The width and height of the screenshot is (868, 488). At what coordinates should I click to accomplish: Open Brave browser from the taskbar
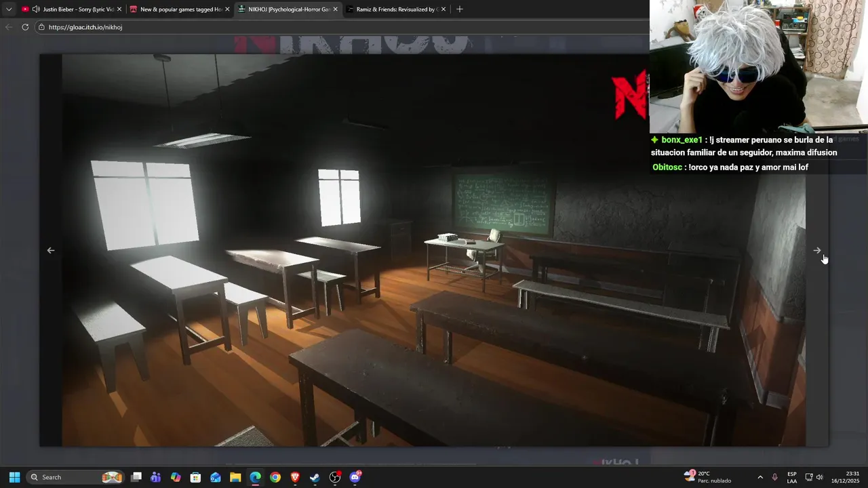[295, 477]
